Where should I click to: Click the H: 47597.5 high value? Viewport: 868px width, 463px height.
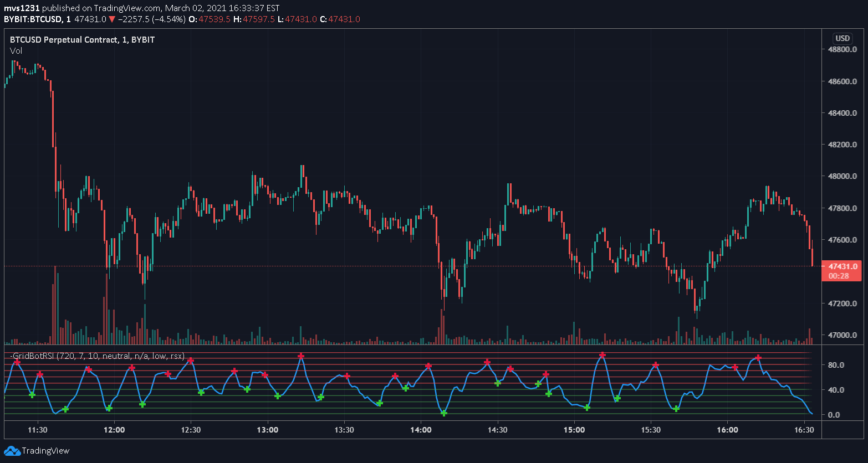[254, 19]
